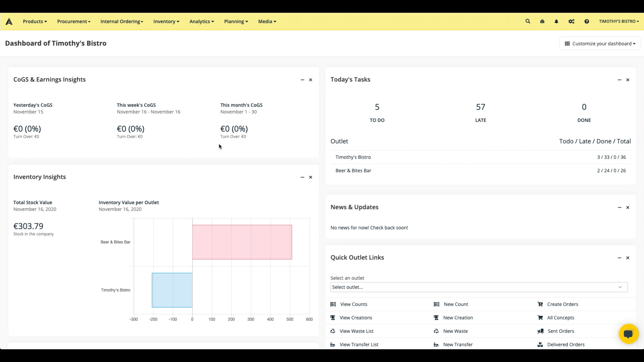Click the New Transfer icon in Quick Outlet Links
Image resolution: width=644 pixels, height=362 pixels.
(x=437, y=344)
